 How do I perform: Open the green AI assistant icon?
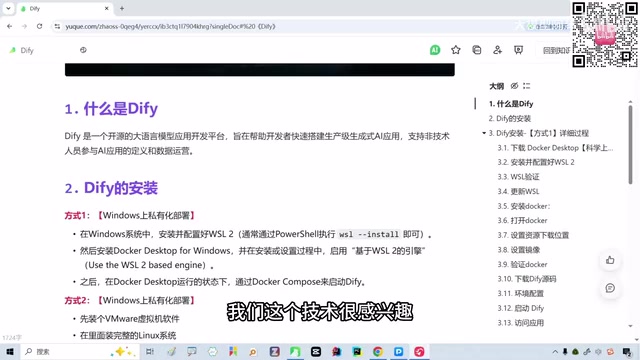tap(435, 50)
